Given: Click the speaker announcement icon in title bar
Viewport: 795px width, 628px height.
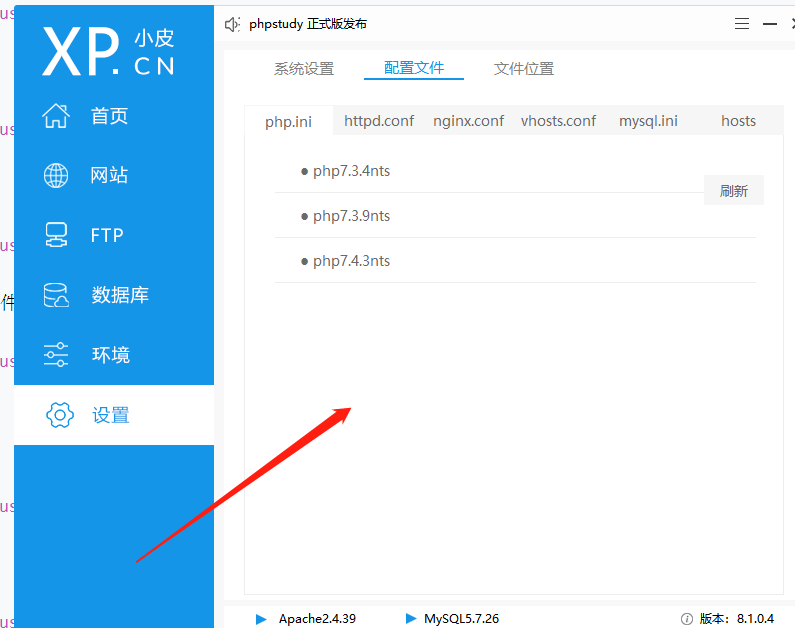Looking at the screenshot, I should click(x=232, y=24).
